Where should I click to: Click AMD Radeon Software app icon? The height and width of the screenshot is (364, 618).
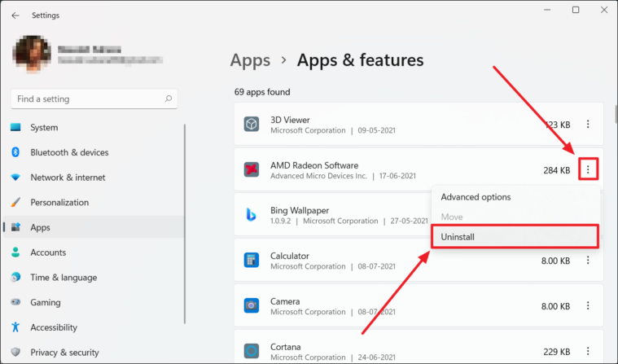tap(251, 169)
